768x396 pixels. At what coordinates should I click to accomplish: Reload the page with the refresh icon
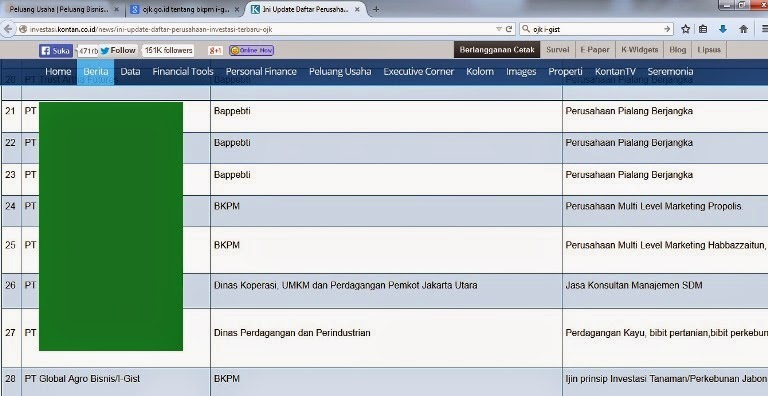(509, 29)
